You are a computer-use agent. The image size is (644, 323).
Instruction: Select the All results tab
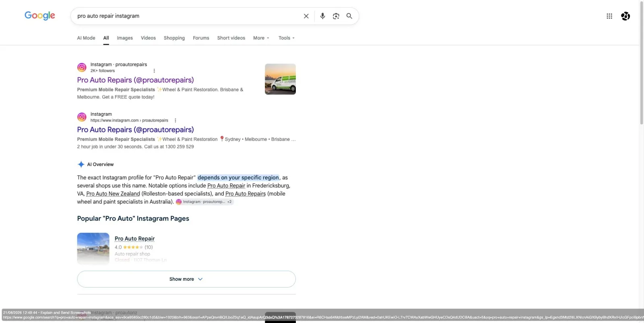pos(106,38)
